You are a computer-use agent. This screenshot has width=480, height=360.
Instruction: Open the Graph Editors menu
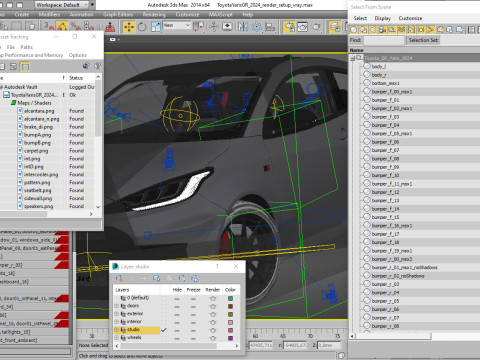pyautogui.click(x=118, y=15)
